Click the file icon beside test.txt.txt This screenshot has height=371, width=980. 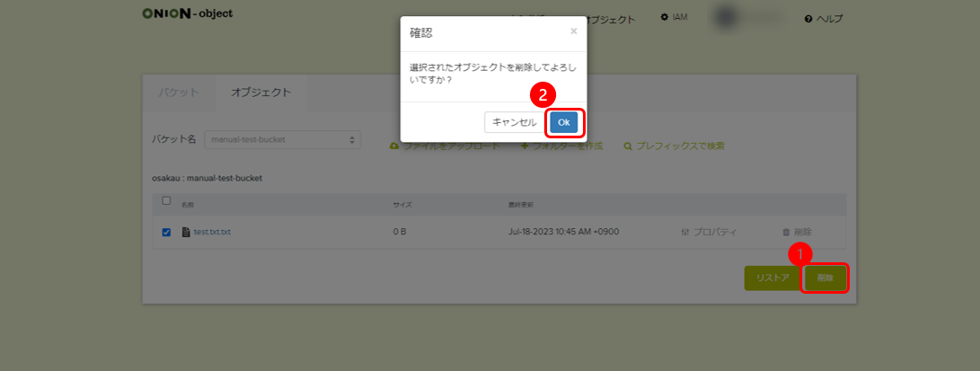[186, 232]
